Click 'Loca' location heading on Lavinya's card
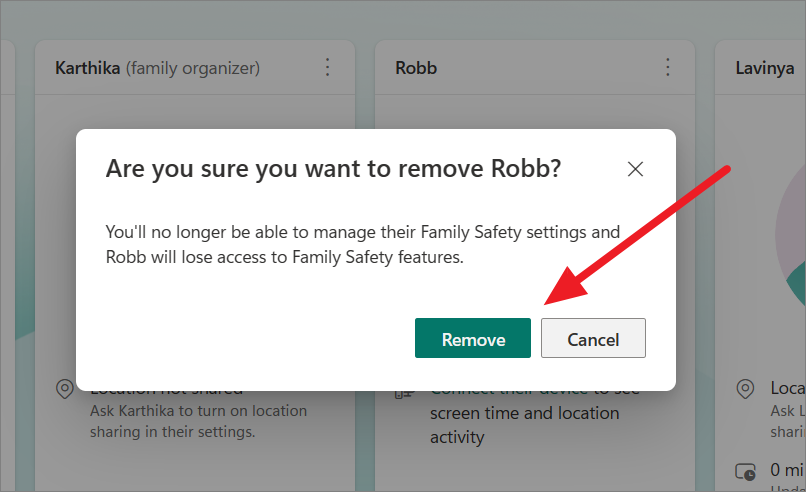The width and height of the screenshot is (806, 492). click(x=787, y=388)
